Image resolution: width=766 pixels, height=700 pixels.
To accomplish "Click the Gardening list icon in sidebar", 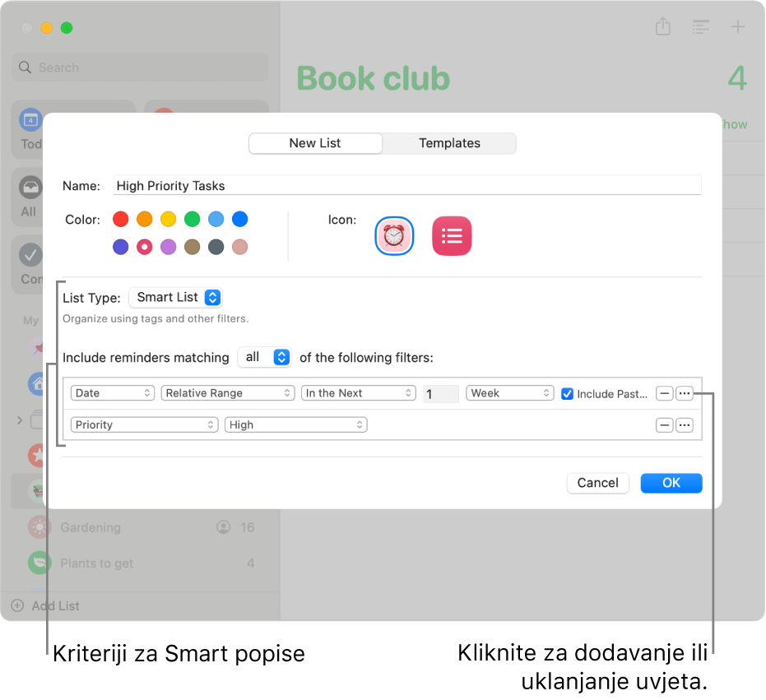I will tap(39, 527).
